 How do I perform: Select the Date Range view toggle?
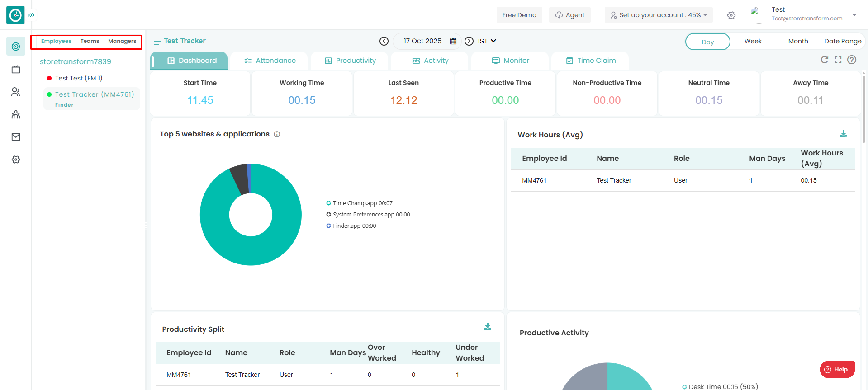pyautogui.click(x=843, y=41)
